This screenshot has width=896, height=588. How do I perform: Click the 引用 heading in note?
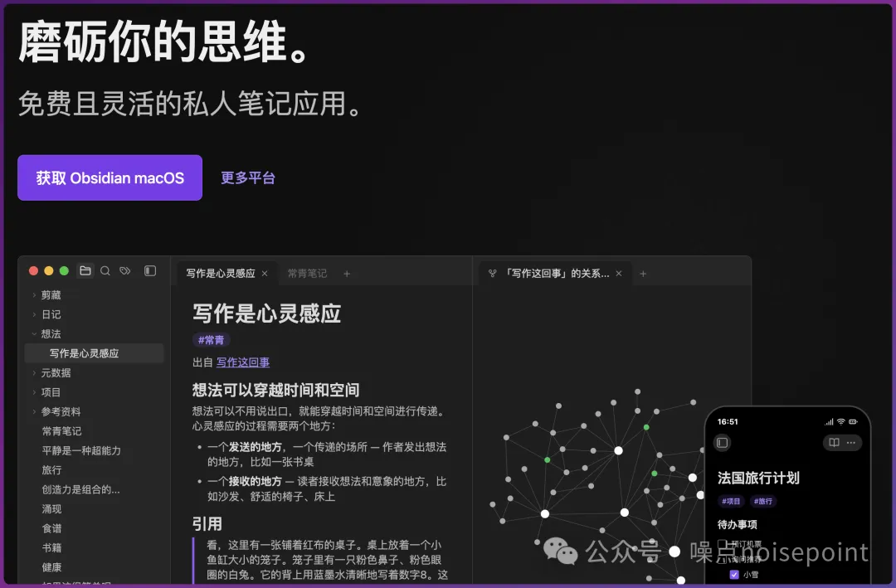pyautogui.click(x=207, y=523)
